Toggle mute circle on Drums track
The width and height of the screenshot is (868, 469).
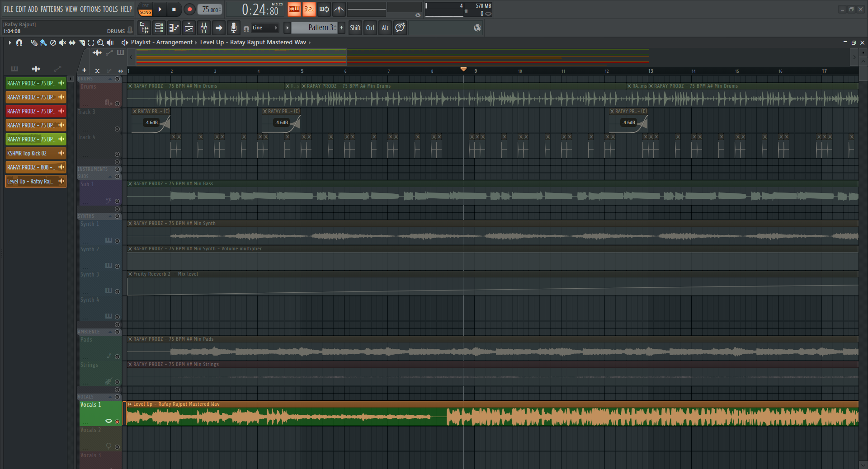(x=118, y=103)
